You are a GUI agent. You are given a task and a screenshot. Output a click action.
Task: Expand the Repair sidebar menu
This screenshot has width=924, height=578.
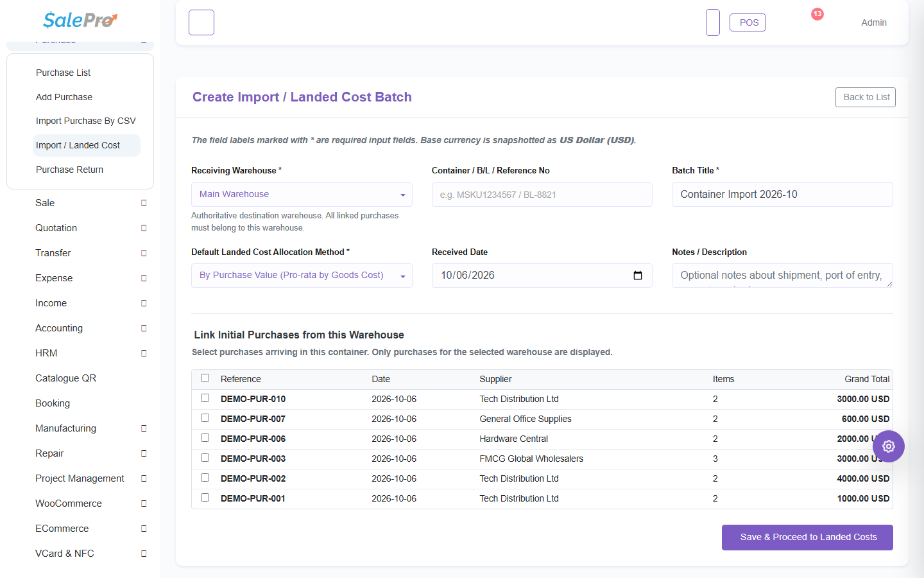[x=80, y=453]
